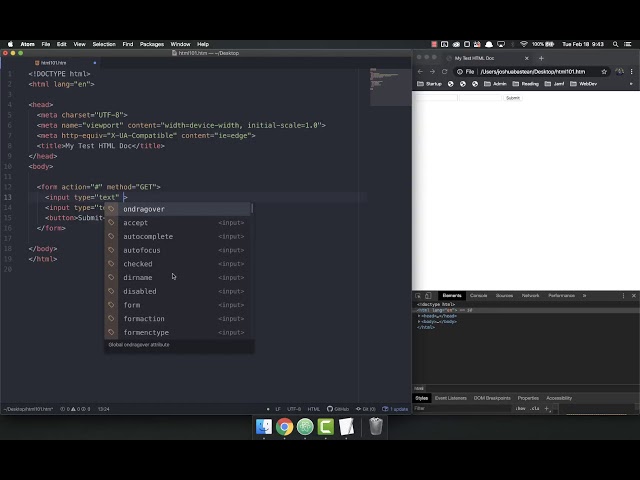Choose 'checked' autocomplete suggestion

pyautogui.click(x=178, y=264)
